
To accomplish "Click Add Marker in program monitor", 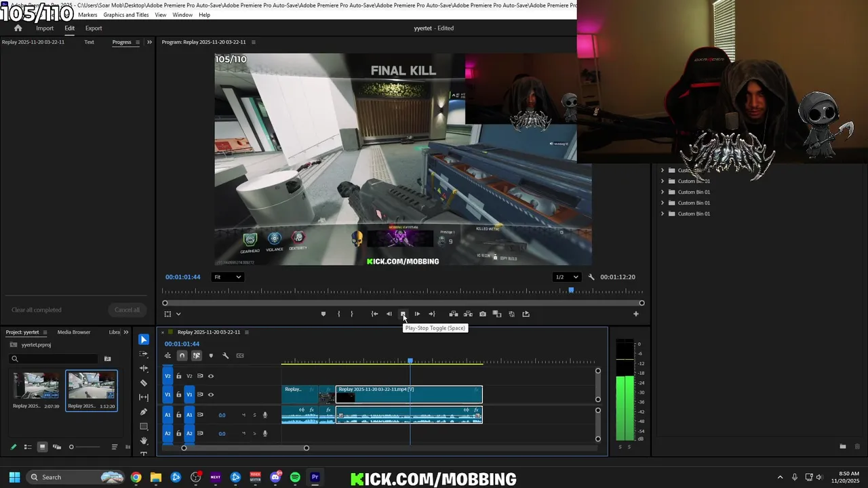I will pos(323,314).
